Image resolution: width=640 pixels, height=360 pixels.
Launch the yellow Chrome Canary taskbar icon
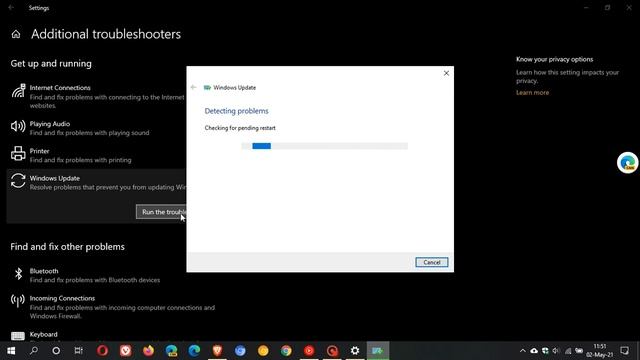(263, 351)
